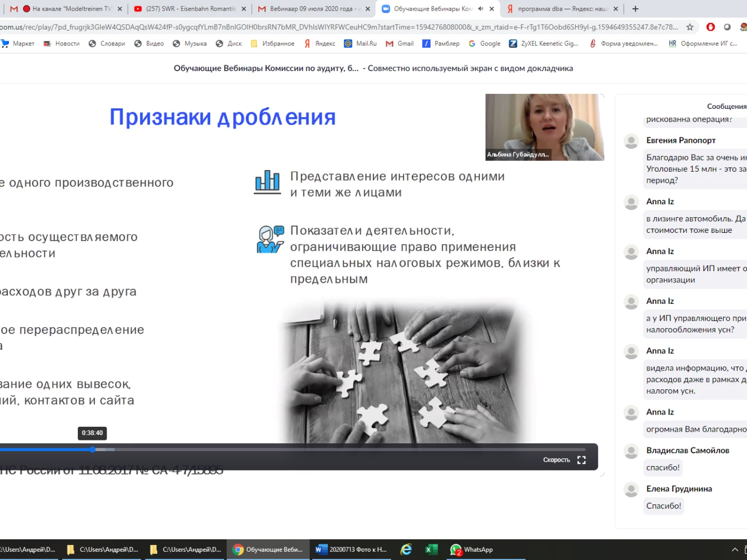This screenshot has height=560, width=747.
Task: Open the Музыка bookmark
Action: 190,43
